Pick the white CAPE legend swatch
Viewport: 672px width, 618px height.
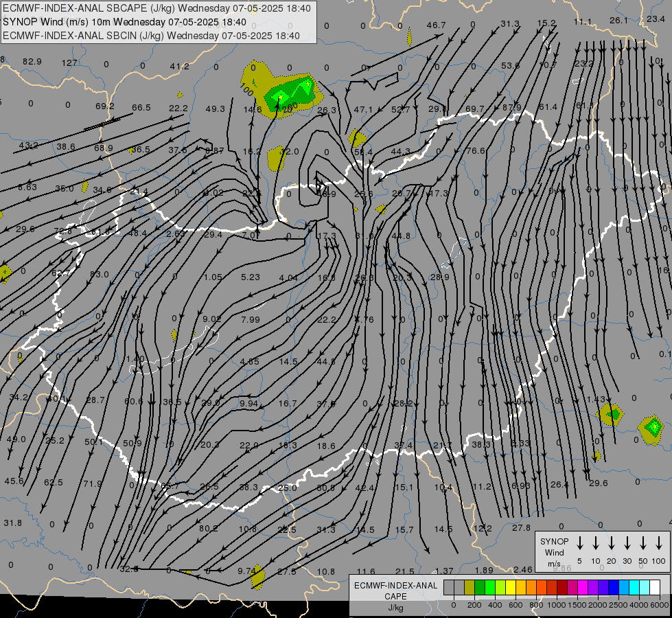(654, 587)
